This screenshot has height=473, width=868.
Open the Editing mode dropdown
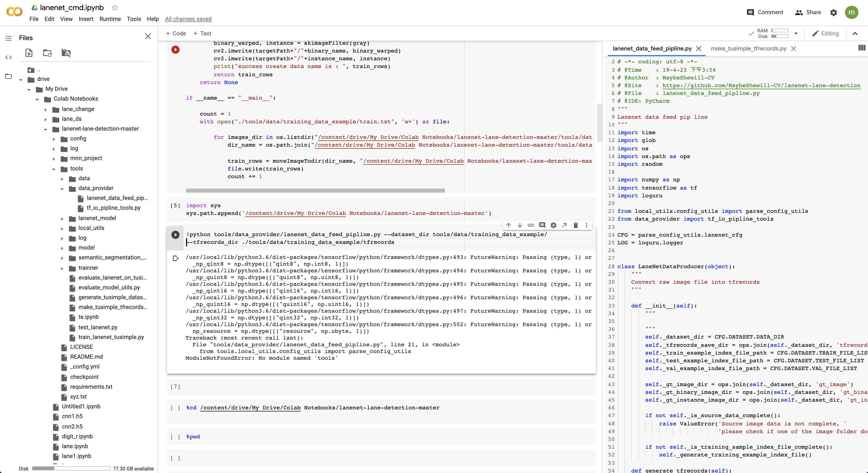point(826,33)
